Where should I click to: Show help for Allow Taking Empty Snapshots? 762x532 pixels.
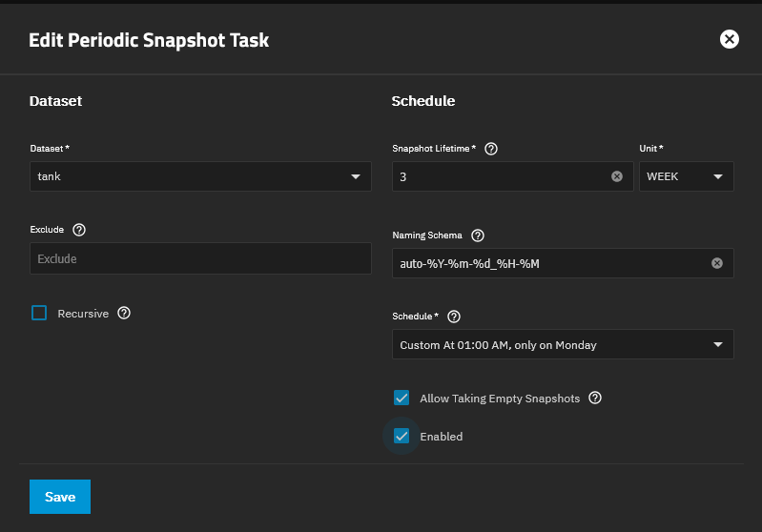tap(595, 399)
